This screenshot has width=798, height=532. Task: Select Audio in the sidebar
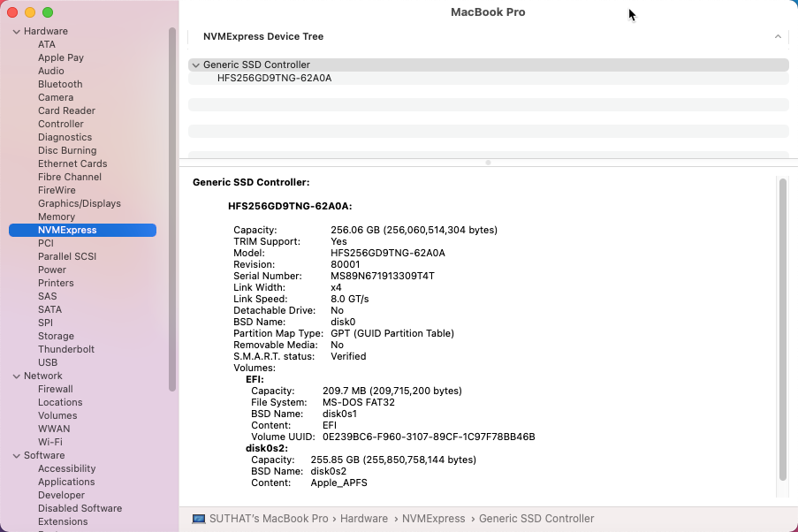coord(51,71)
